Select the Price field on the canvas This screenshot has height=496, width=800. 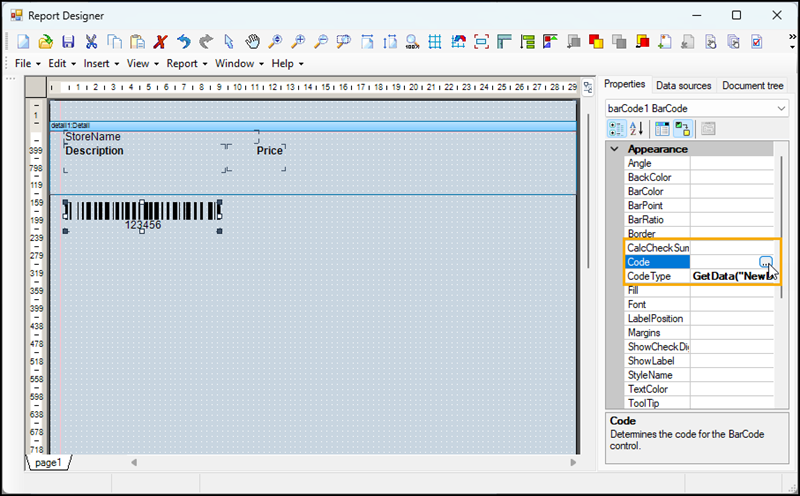[269, 151]
